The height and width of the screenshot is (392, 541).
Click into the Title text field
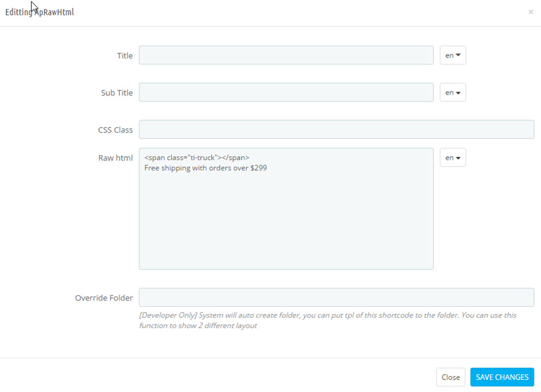pyautogui.click(x=286, y=55)
